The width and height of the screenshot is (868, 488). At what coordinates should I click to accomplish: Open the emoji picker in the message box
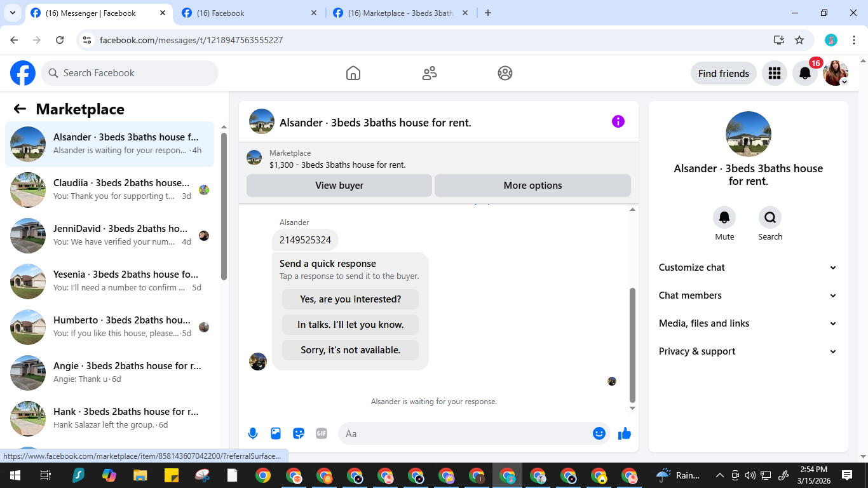599,433
